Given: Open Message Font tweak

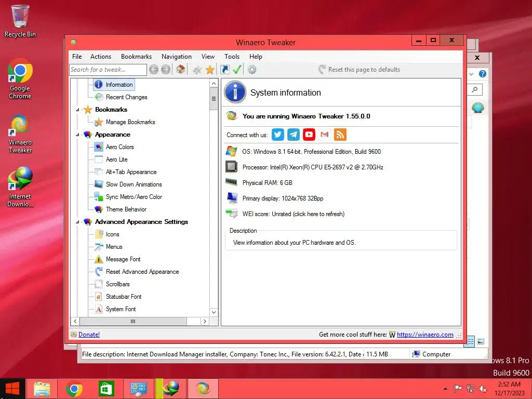Looking at the screenshot, I should coord(123,259).
